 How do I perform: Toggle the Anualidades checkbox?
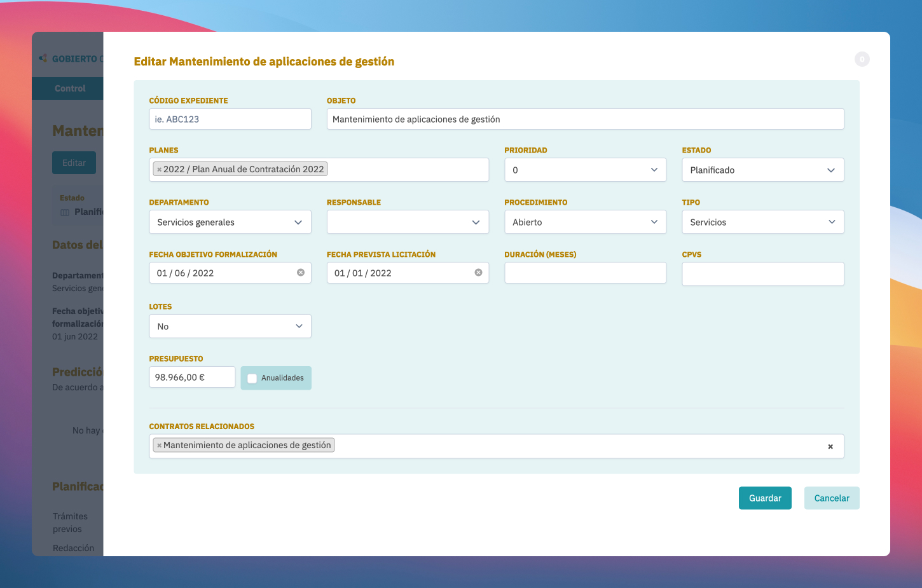(x=252, y=378)
